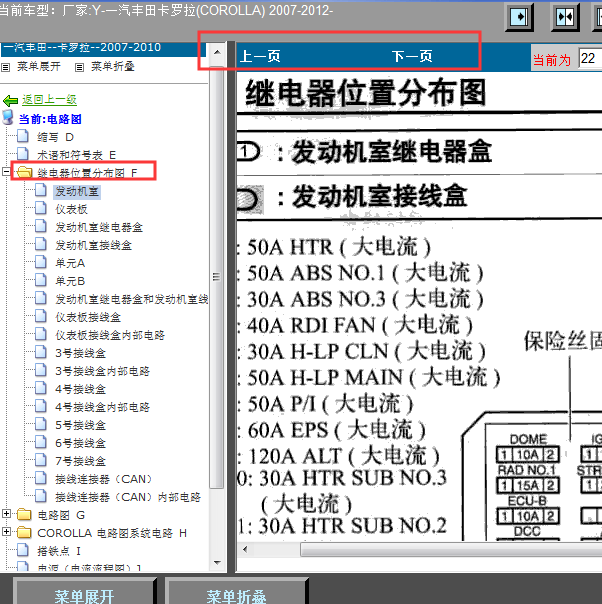This screenshot has height=604, width=602.
Task: Click the page icon beside 单元B
Action: 41,280
